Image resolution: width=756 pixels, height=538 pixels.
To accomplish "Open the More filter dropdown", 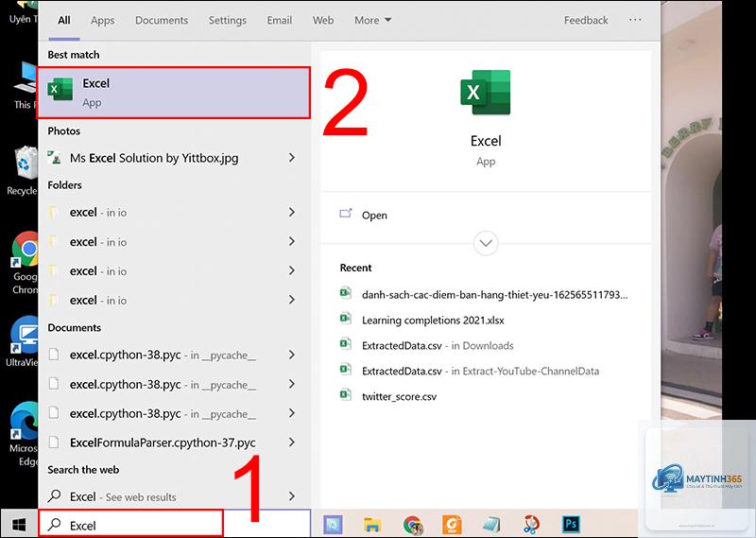I will pos(372,20).
